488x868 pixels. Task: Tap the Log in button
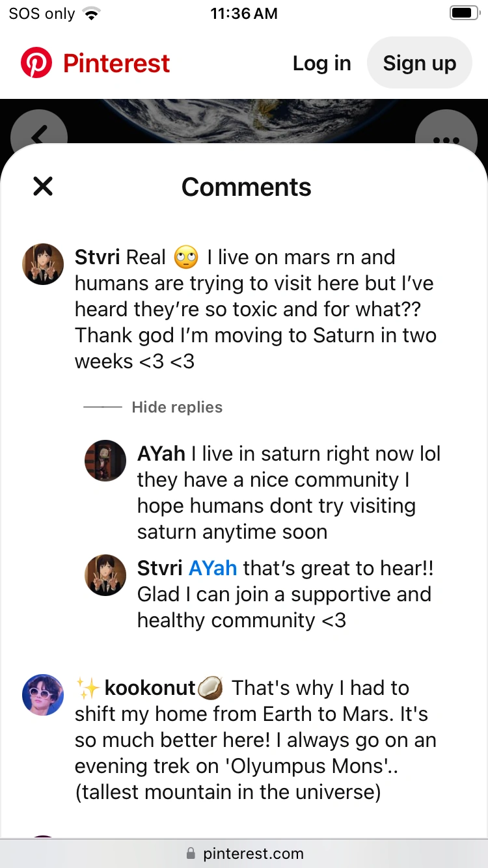321,63
